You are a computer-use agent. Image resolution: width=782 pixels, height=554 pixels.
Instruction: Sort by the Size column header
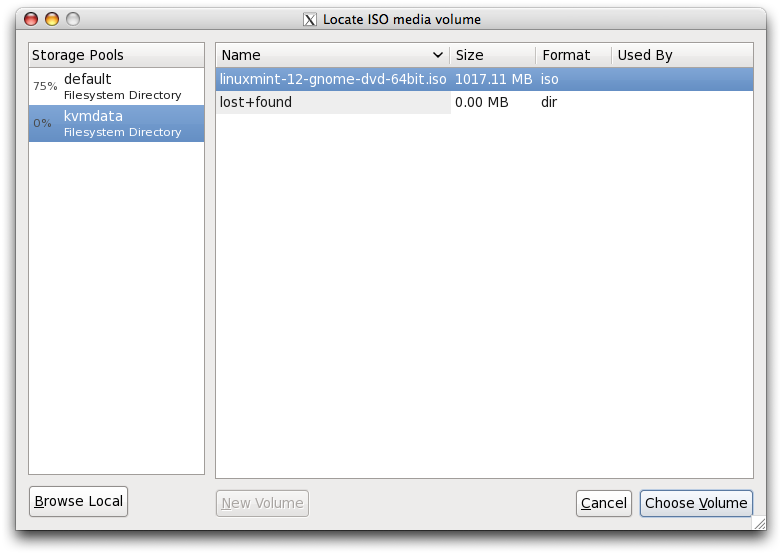click(493, 55)
